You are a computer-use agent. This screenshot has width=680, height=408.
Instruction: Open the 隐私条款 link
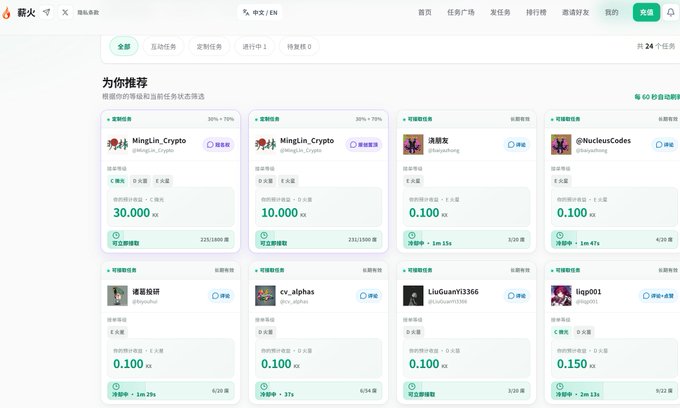click(x=88, y=13)
